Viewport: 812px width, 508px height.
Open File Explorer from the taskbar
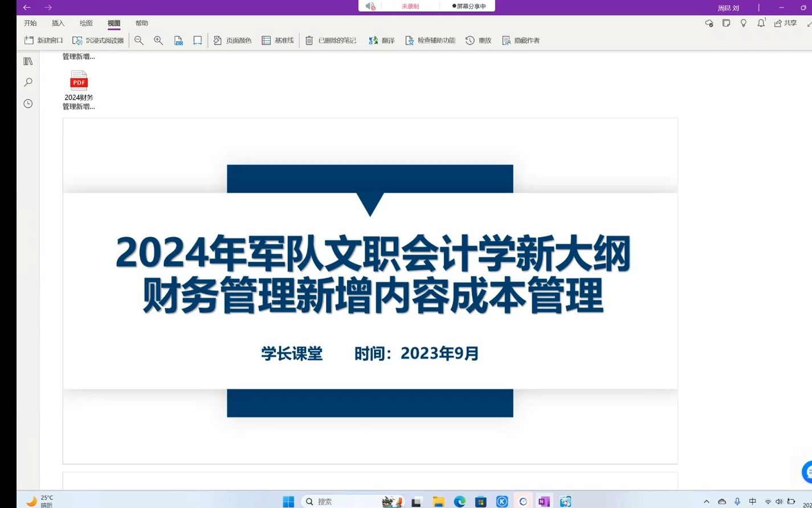click(438, 502)
